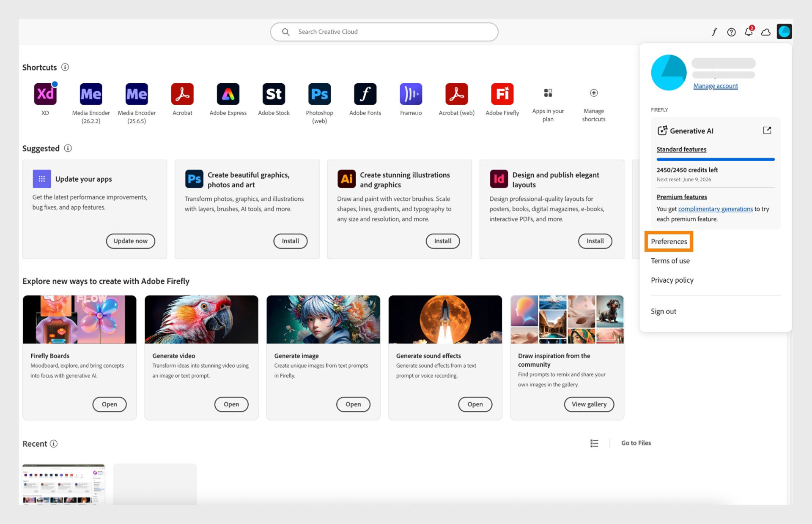
Task: Open Photoshop (web) shortcut
Action: 319,94
